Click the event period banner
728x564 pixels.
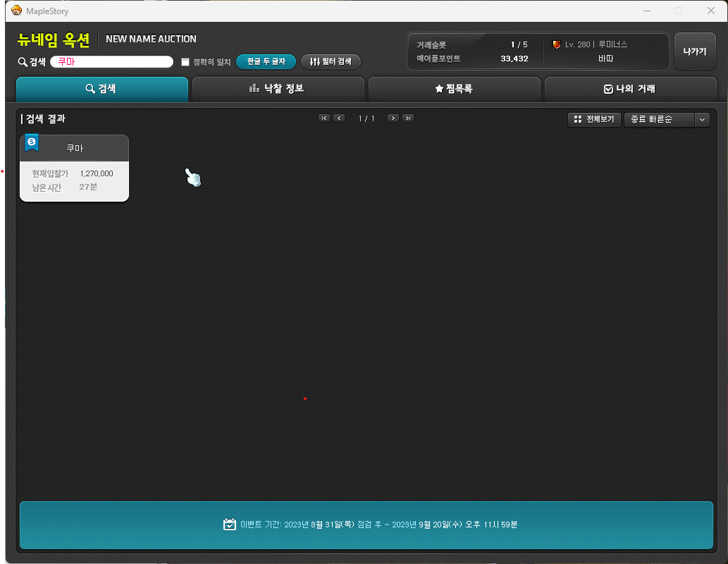(366, 525)
